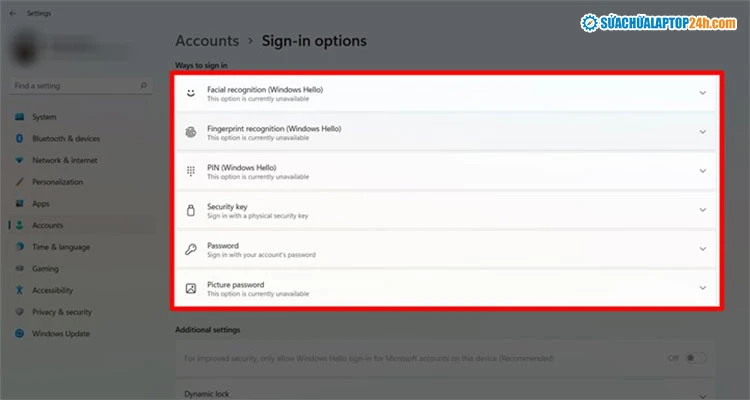Click the Accounts breadcrumb link

click(x=207, y=41)
